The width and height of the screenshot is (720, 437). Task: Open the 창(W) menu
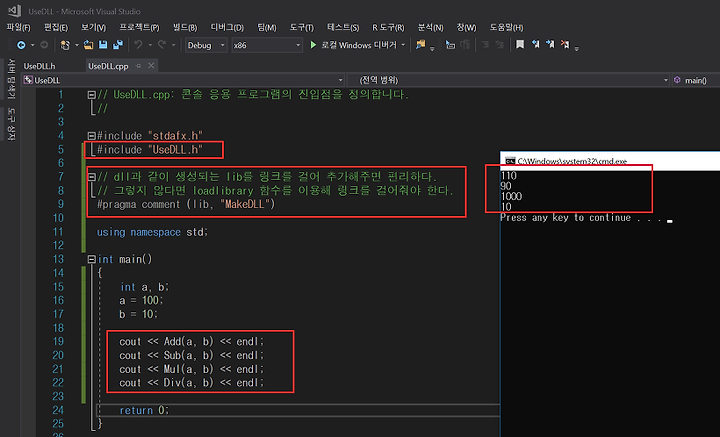click(x=466, y=28)
